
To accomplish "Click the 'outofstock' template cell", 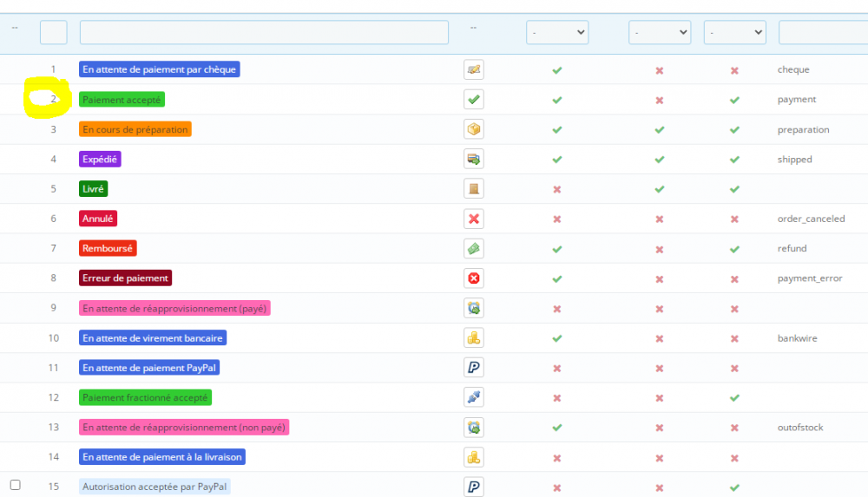I will (x=800, y=428).
